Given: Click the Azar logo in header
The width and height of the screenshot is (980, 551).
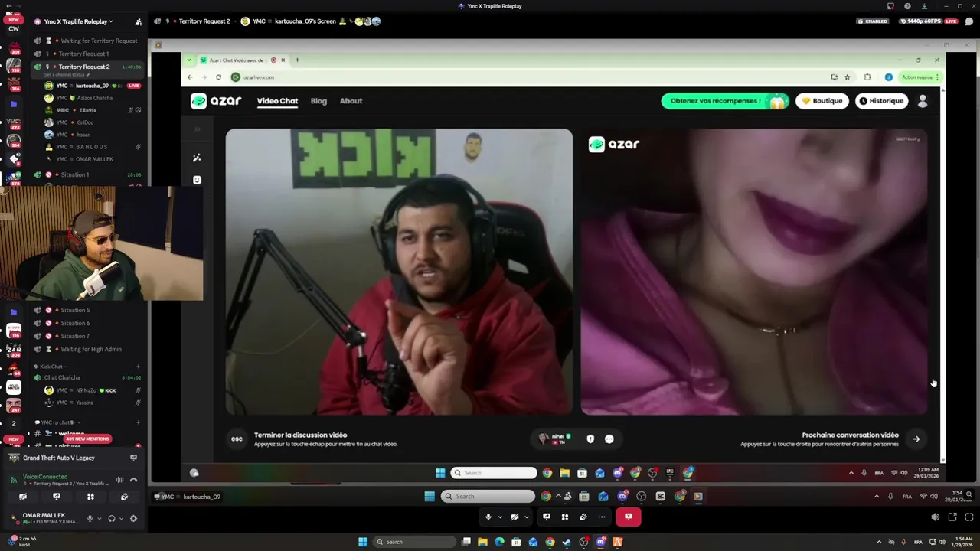Looking at the screenshot, I should point(216,101).
